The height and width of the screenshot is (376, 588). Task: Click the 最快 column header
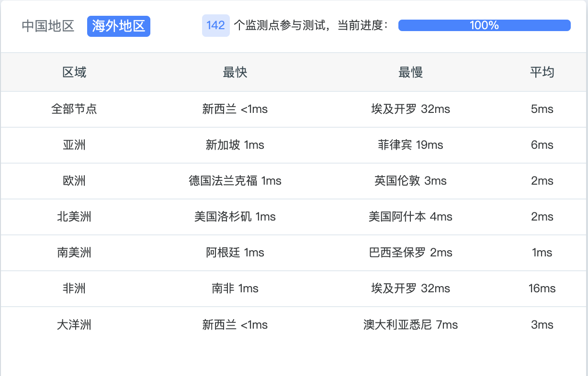tap(235, 72)
